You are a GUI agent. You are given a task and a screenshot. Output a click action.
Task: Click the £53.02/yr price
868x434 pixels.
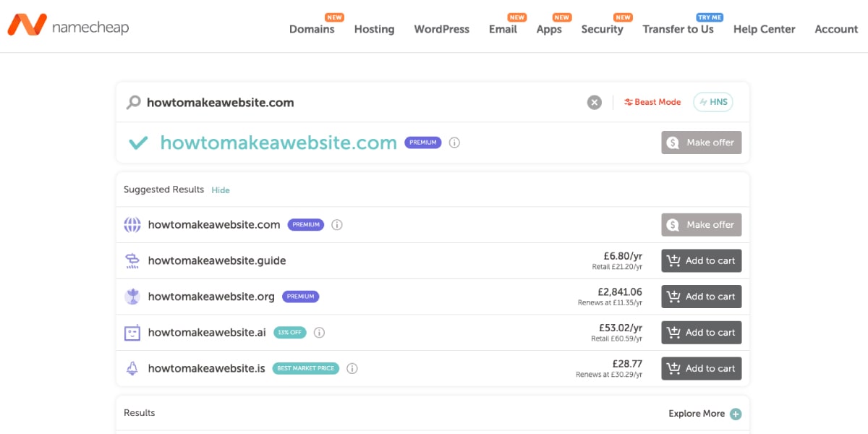click(x=620, y=328)
